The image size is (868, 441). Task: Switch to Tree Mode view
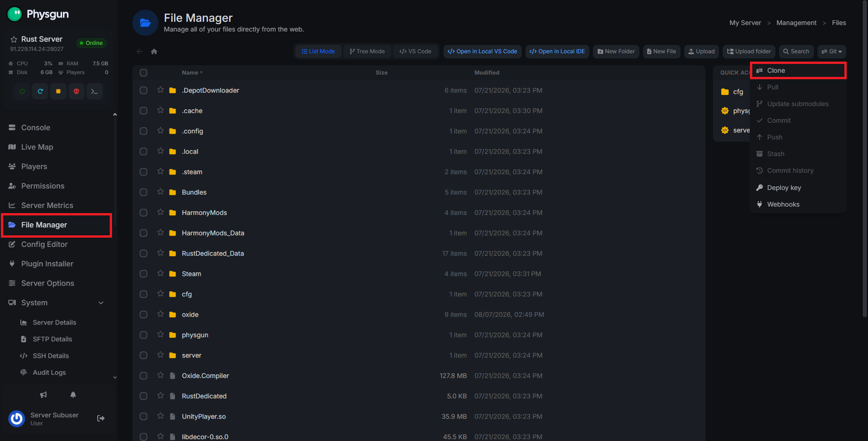(367, 51)
